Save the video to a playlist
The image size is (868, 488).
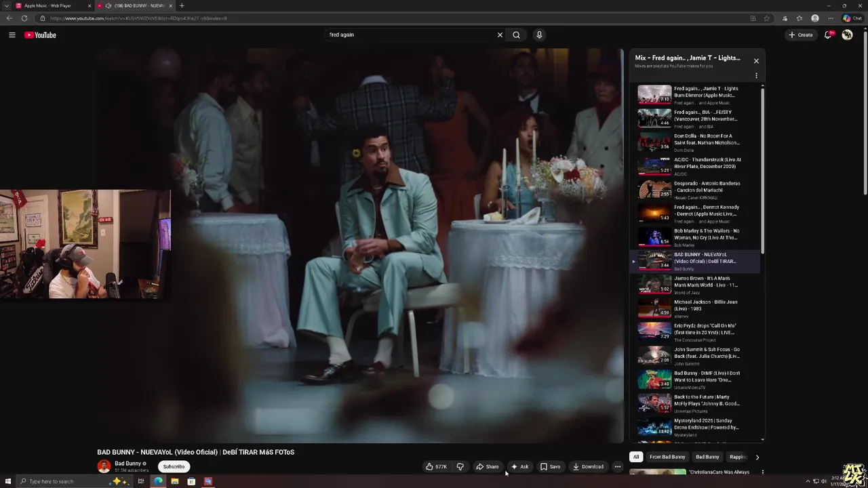(x=550, y=466)
